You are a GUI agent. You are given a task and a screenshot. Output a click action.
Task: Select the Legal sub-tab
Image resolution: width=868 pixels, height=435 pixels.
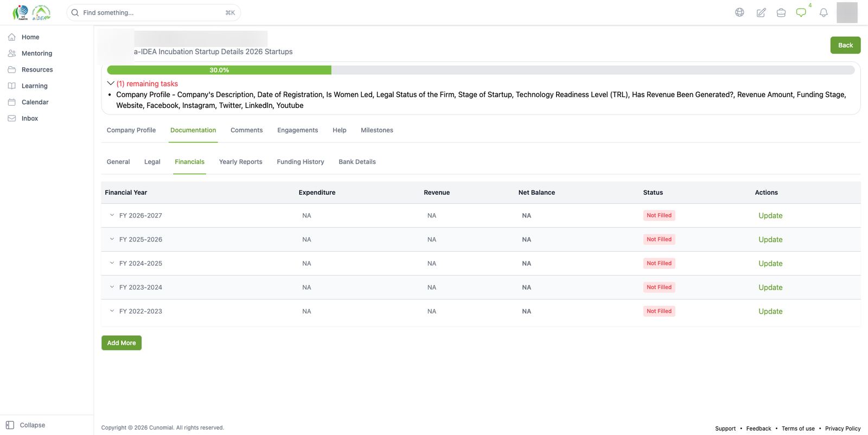(x=152, y=162)
